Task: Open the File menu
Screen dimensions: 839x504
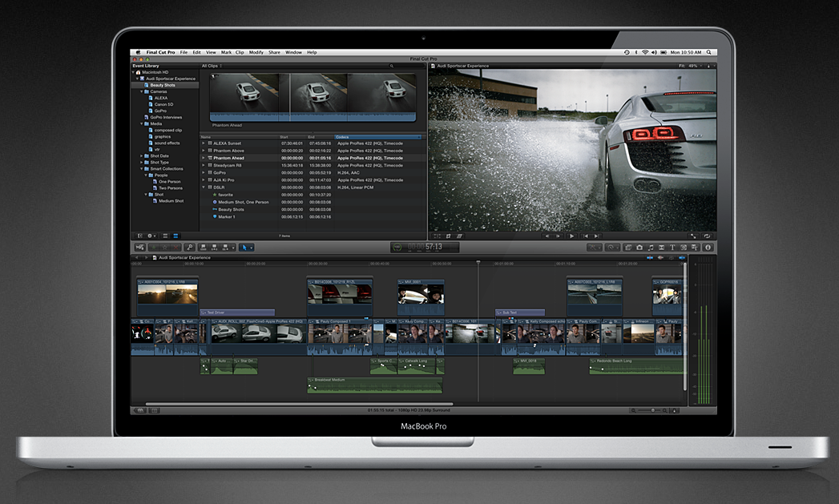Action: 184,52
